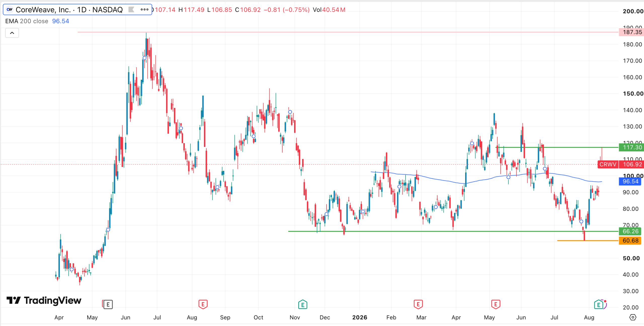
Task: Select the EMA 200 close indicator legend
Action: (27, 21)
